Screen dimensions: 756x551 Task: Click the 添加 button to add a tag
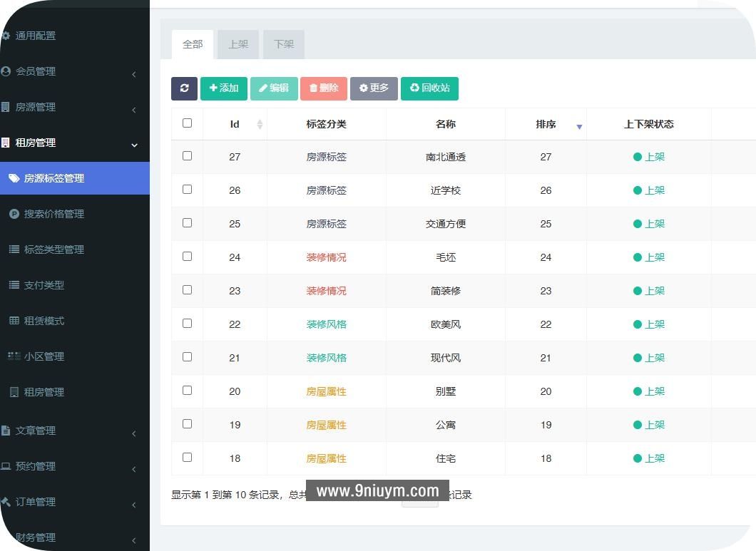click(x=223, y=88)
